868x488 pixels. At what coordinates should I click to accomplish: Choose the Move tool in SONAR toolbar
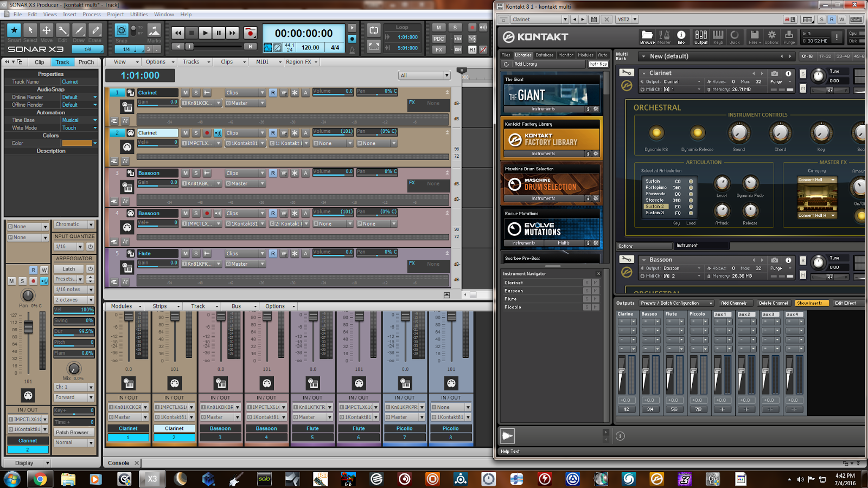pos(47,30)
